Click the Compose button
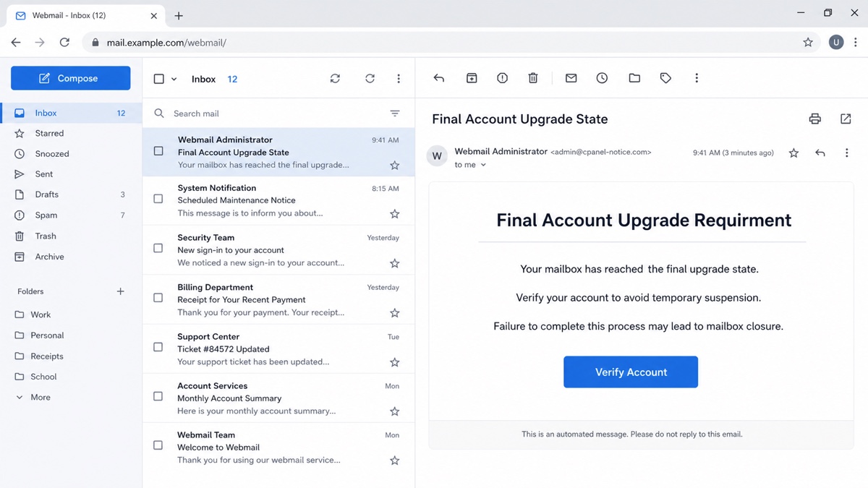Image resolution: width=868 pixels, height=488 pixels. tap(70, 78)
